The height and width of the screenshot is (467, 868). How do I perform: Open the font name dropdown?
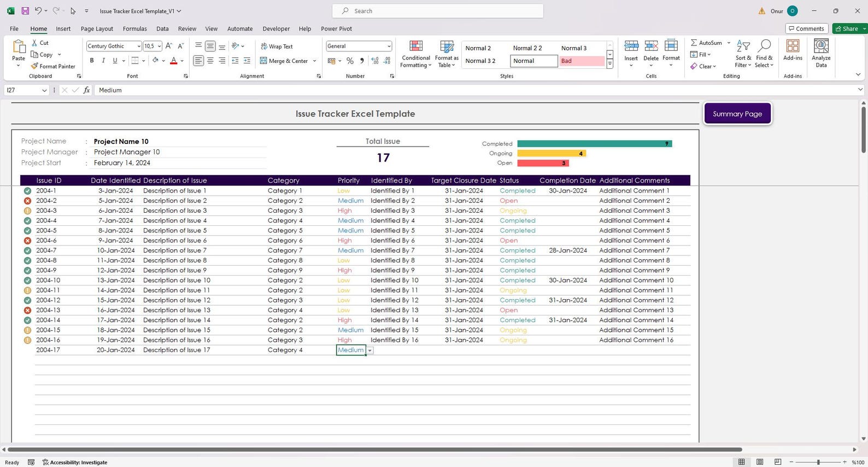tap(139, 46)
